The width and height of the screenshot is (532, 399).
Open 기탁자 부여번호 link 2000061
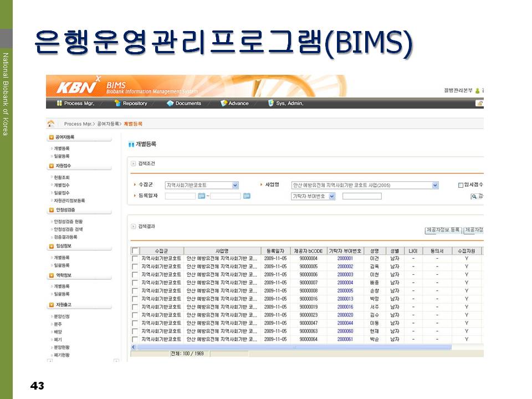[x=345, y=339]
